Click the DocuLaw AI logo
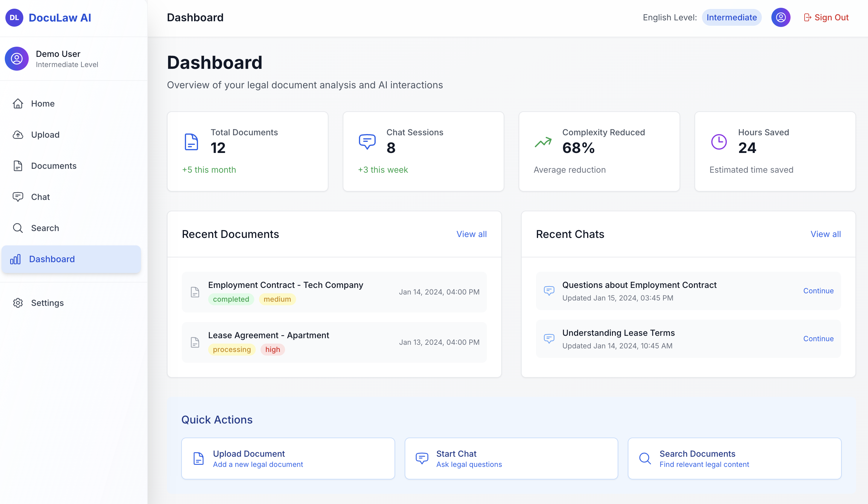The width and height of the screenshot is (868, 504). (x=48, y=17)
